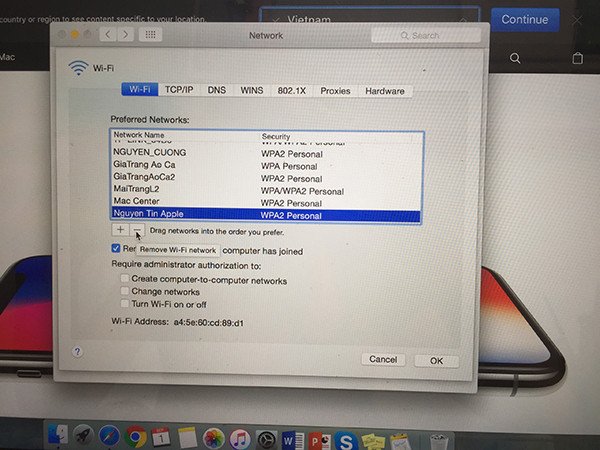
Task: Select GiaTrangAoCa2 network row
Action: [267, 177]
